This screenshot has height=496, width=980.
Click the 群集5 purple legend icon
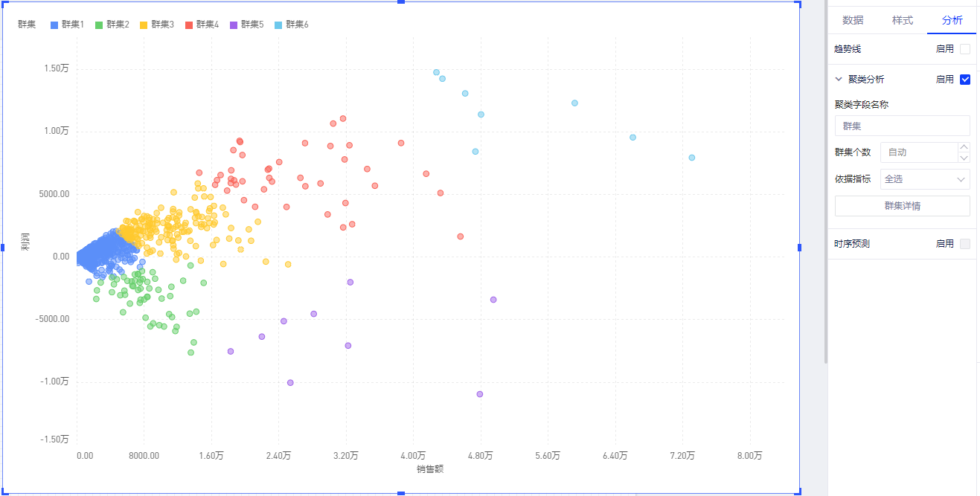[234, 25]
